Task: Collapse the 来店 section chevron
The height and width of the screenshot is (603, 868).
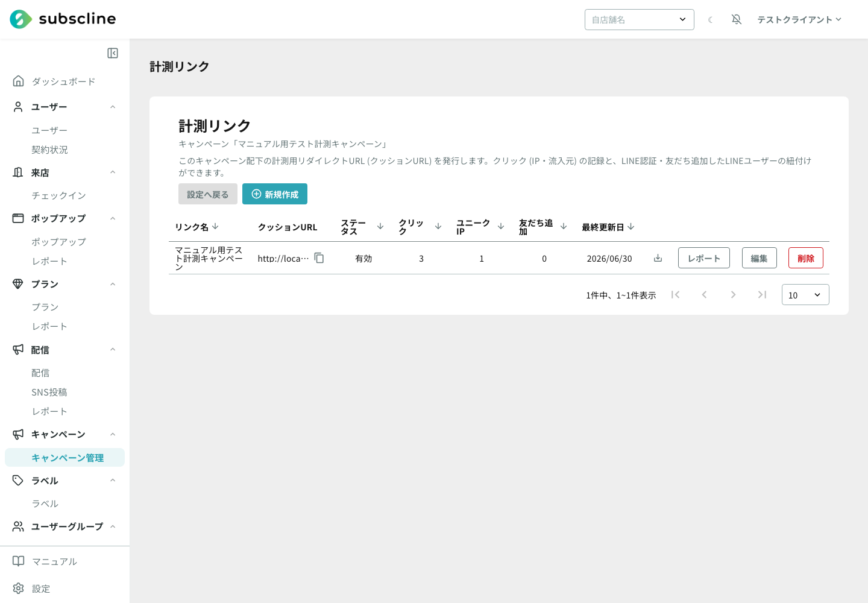Action: [x=113, y=172]
